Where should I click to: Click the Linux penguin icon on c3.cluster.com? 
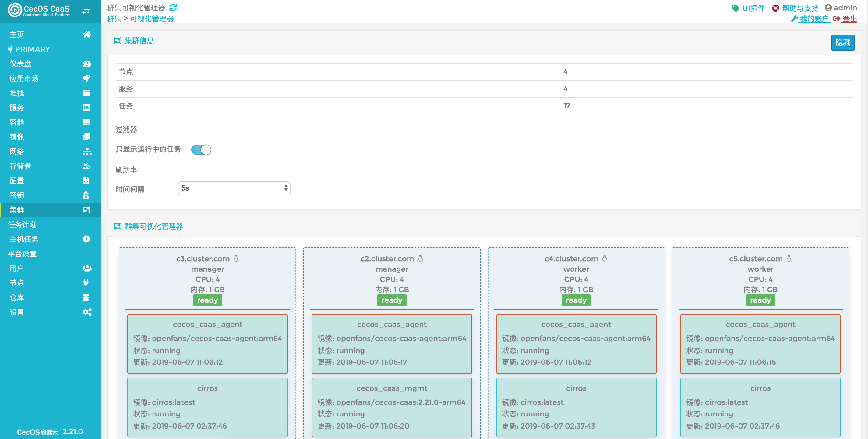tap(236, 258)
